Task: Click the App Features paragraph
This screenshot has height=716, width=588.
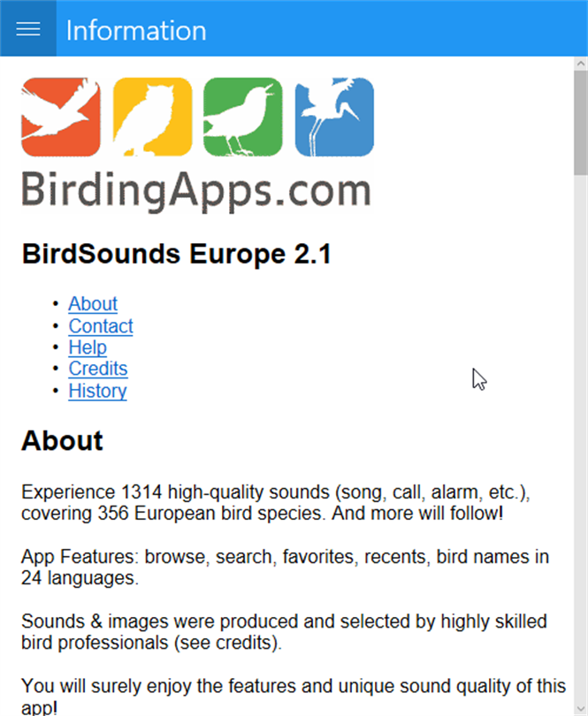Action: pos(285,567)
